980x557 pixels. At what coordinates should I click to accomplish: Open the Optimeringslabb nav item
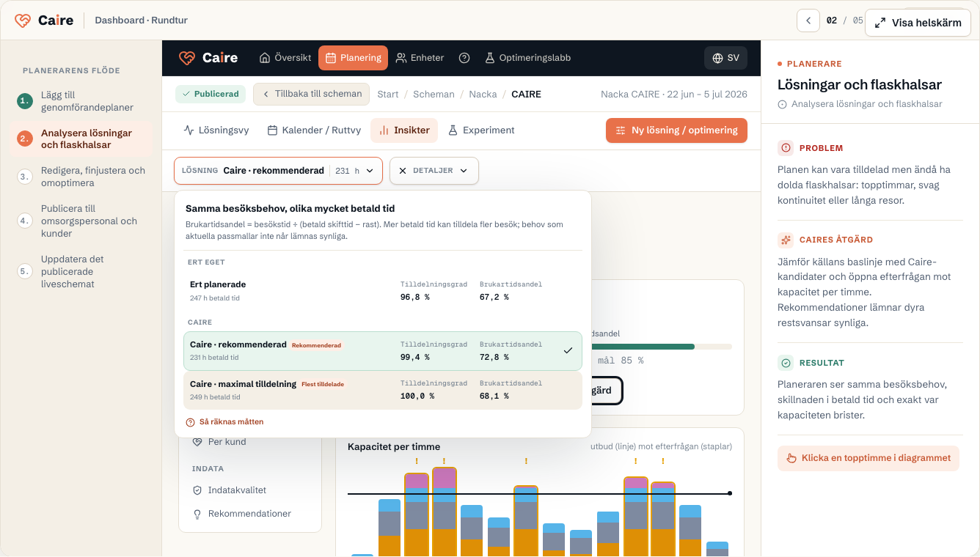point(527,58)
